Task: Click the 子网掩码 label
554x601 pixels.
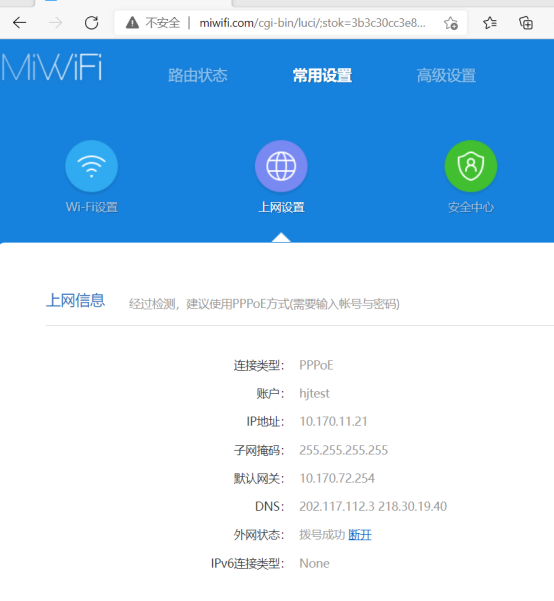Action: pyautogui.click(x=259, y=450)
